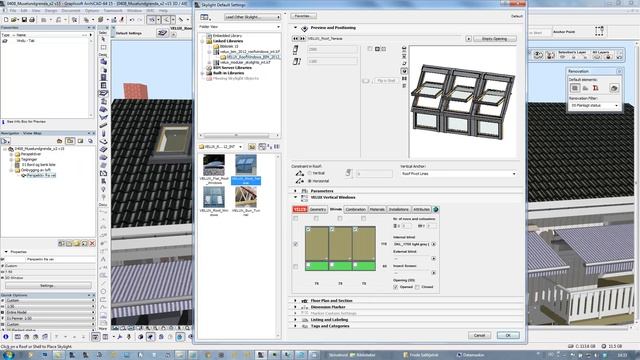Click the Empty Opening button
The image size is (640, 360).
[494, 39]
